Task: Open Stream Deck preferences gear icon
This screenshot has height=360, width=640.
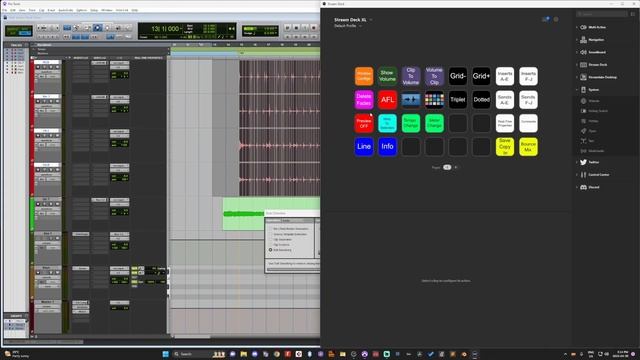Action: point(556,19)
